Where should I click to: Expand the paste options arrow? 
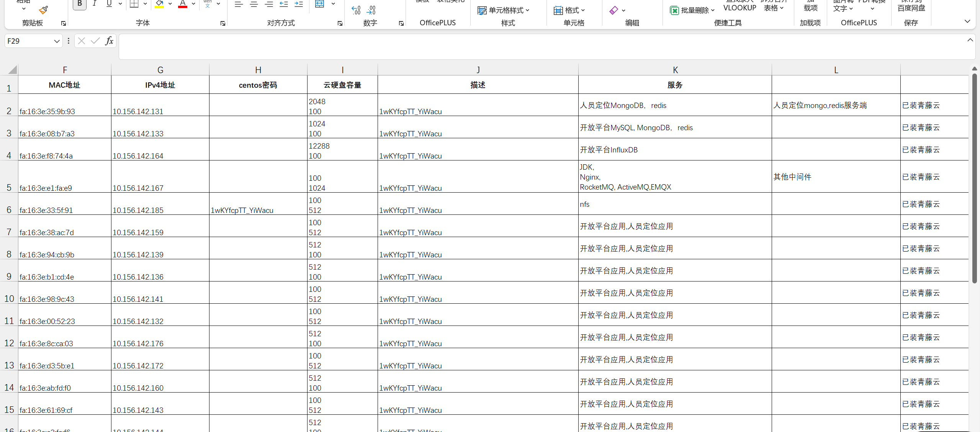(x=24, y=9)
